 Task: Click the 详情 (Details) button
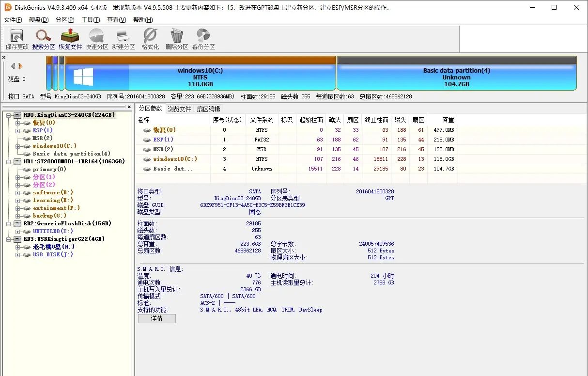(x=156, y=318)
